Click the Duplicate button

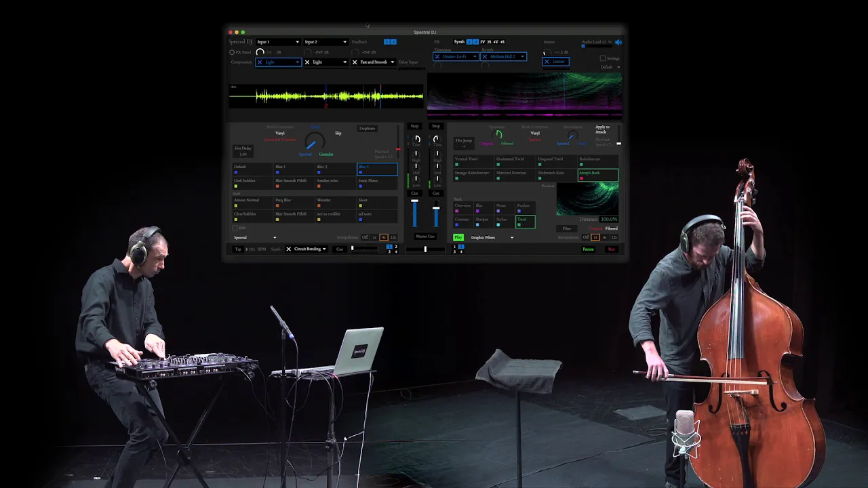coord(367,129)
